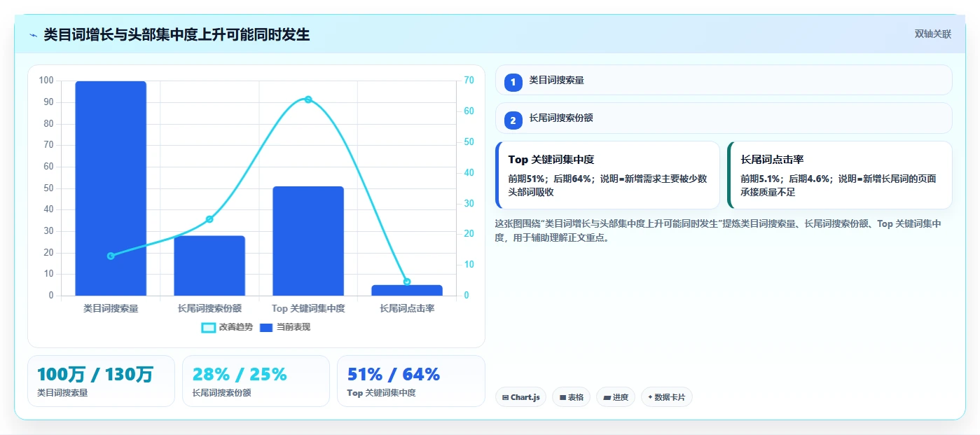The image size is (980, 435).
Task: Click the line point above Top 关键词集中度
Action: point(308,99)
